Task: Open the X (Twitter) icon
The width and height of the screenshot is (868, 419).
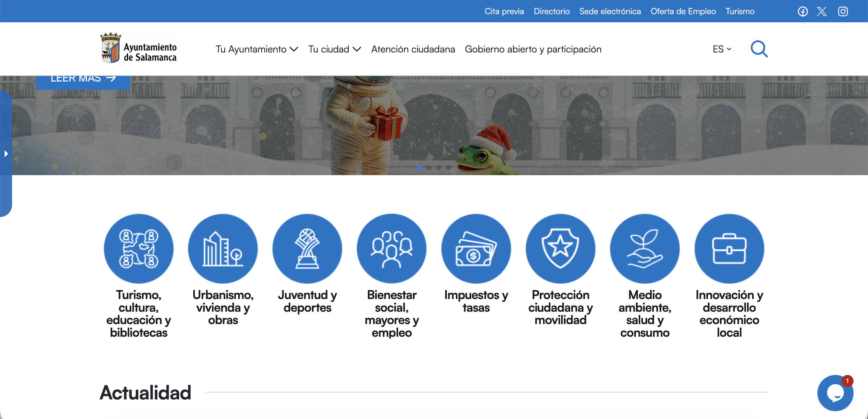Action: coord(822,11)
